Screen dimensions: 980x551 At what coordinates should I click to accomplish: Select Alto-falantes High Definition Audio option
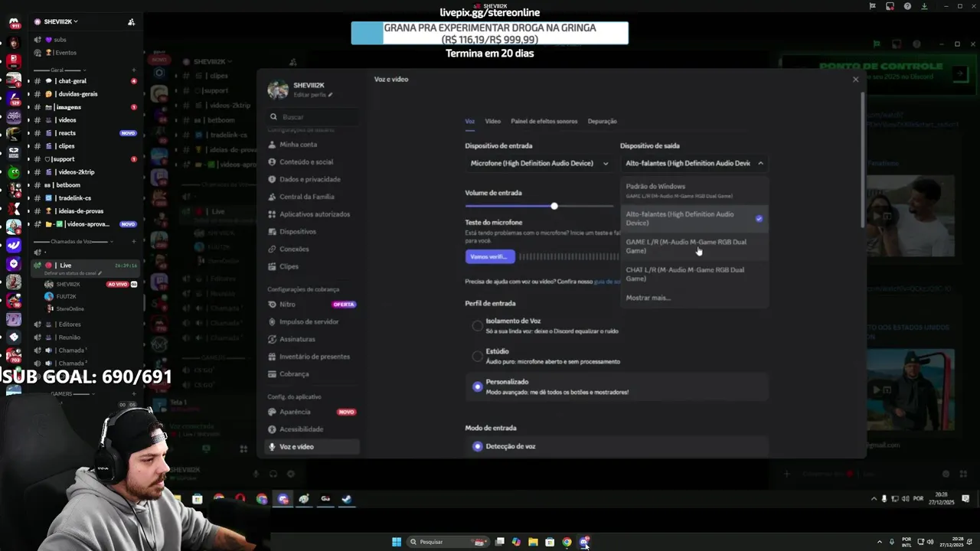[694, 219]
